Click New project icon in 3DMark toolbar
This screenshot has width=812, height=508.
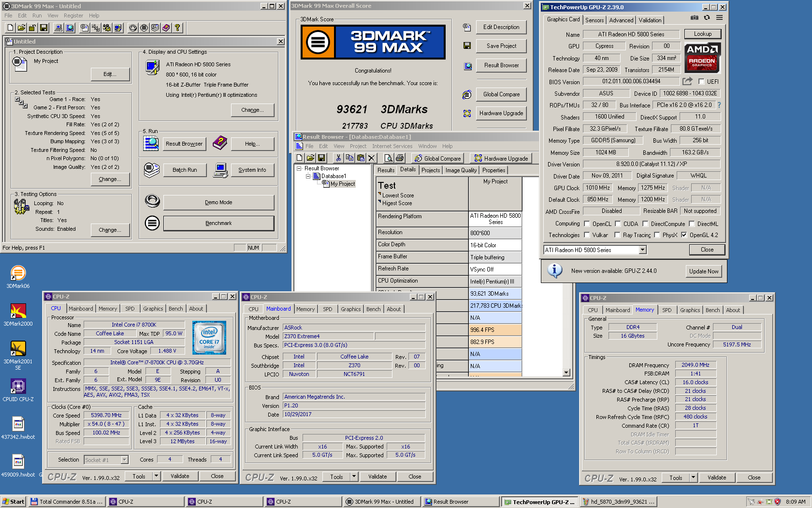click(x=9, y=28)
